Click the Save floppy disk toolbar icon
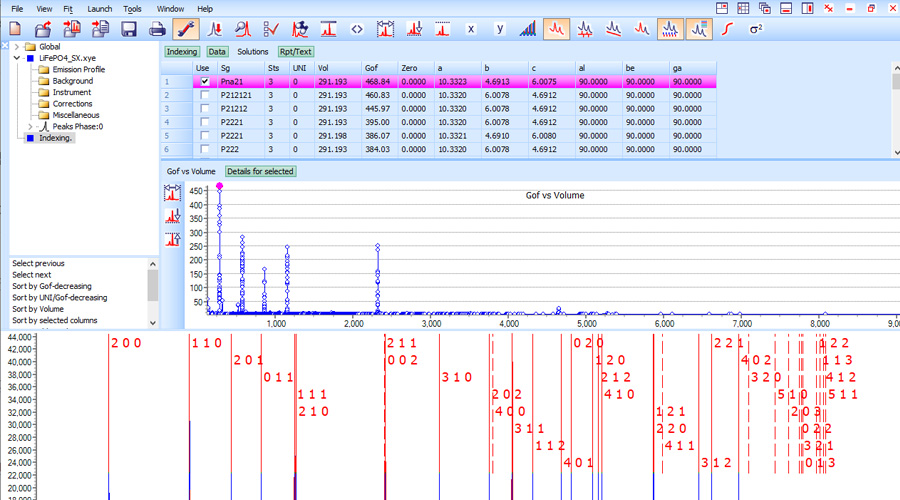 click(129, 29)
